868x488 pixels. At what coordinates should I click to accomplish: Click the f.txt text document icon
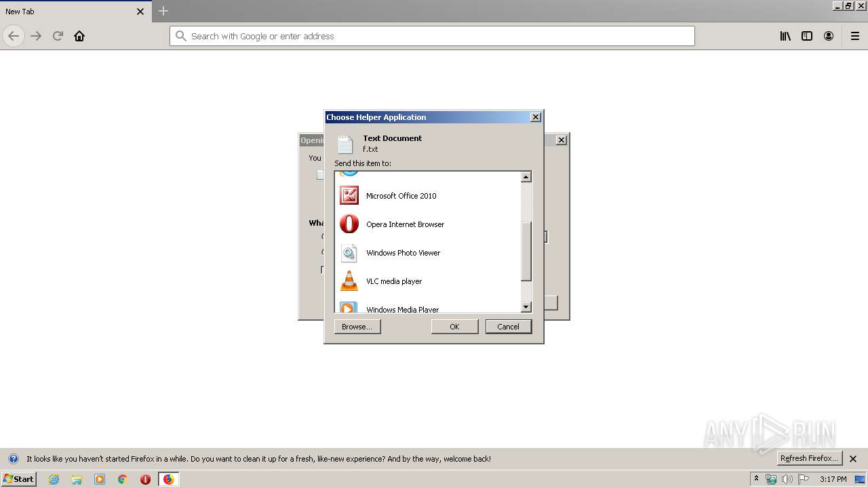coord(345,144)
